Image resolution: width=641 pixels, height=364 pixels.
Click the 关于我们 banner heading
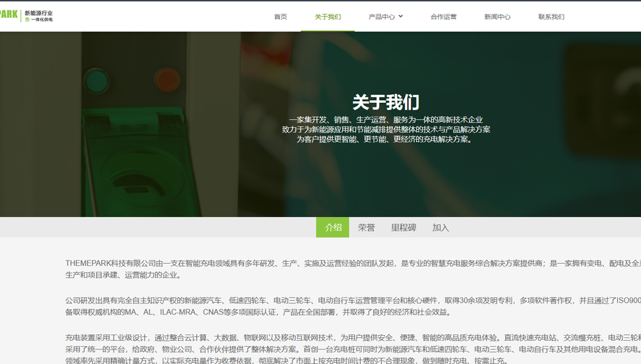[386, 102]
